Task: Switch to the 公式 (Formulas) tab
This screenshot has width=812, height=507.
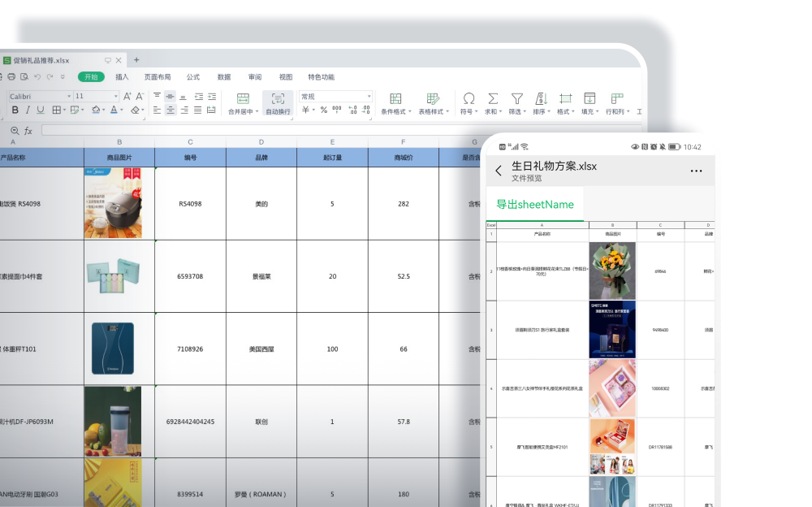Action: [x=193, y=76]
